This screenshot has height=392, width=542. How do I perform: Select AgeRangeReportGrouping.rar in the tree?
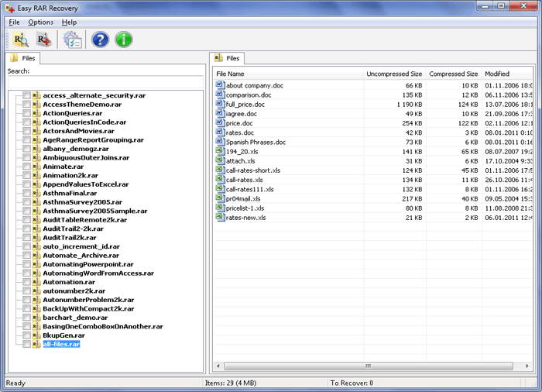(x=94, y=139)
